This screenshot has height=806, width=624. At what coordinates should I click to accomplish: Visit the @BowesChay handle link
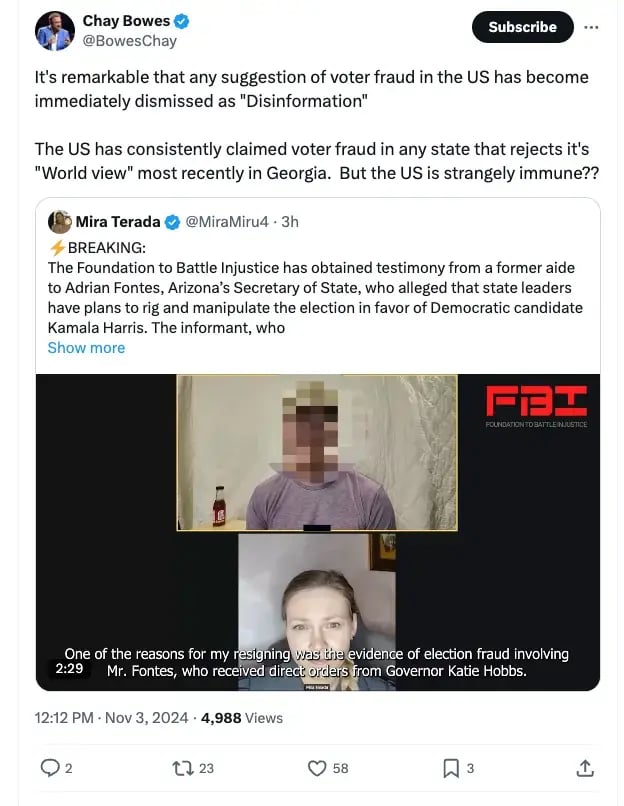(130, 41)
